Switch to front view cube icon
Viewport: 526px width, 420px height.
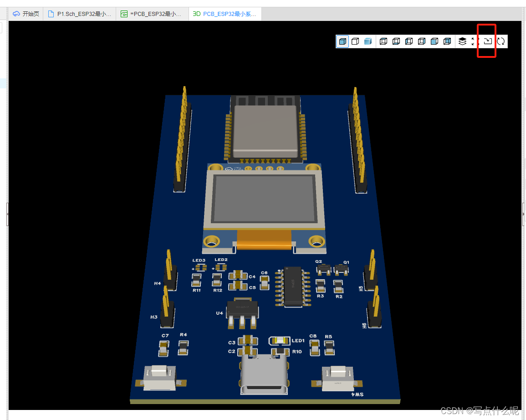pyautogui.click(x=434, y=41)
